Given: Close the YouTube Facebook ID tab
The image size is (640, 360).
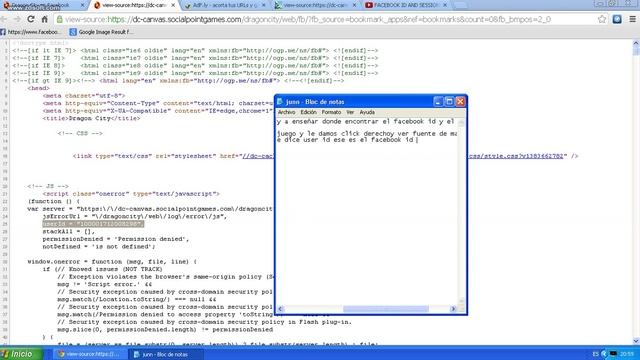Looking at the screenshot, I should point(444,5).
